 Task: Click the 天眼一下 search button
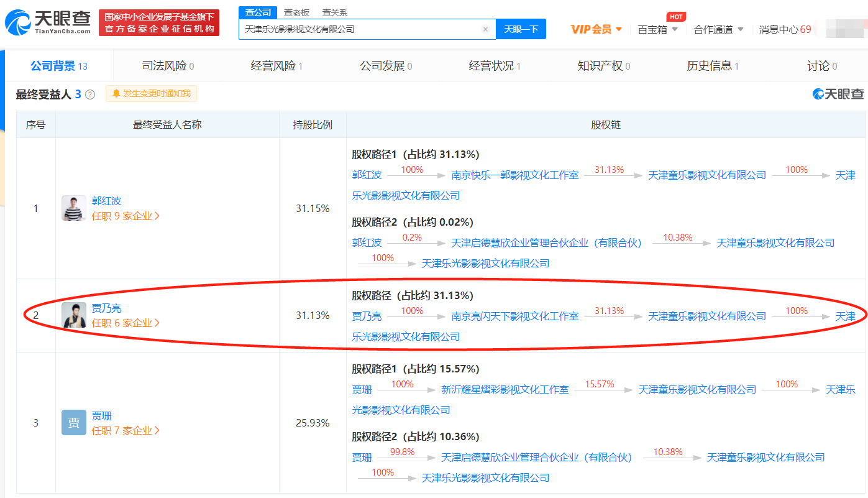point(521,29)
